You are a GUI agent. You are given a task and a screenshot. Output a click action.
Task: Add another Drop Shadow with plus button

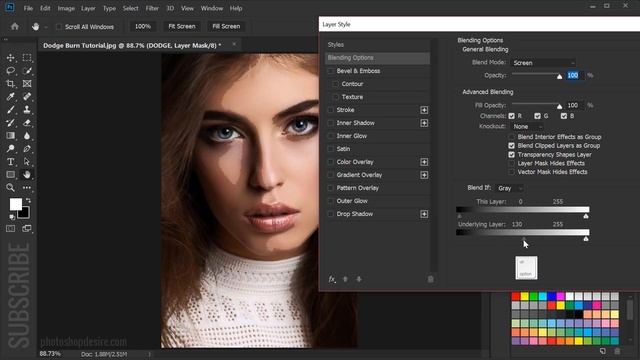424,214
